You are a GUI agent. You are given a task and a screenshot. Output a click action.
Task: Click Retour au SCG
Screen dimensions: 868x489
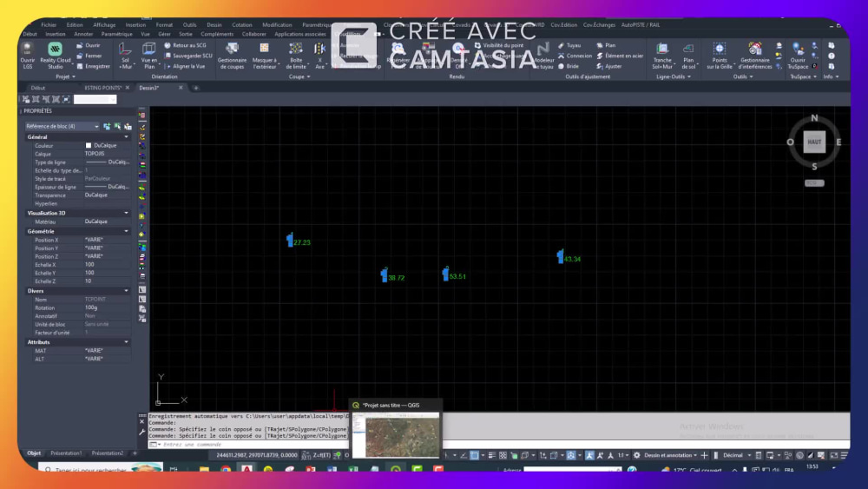point(186,45)
